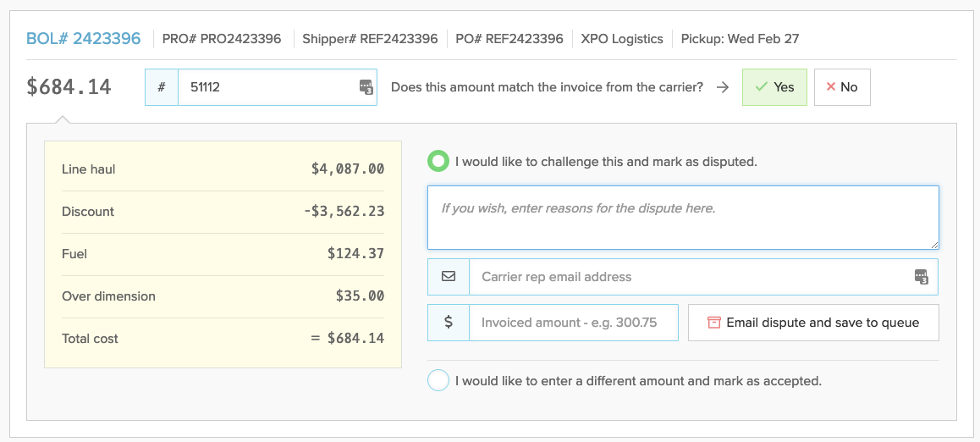This screenshot has width=980, height=442.
Task: Click envelope icon next to carrier email field
Action: 449,276
